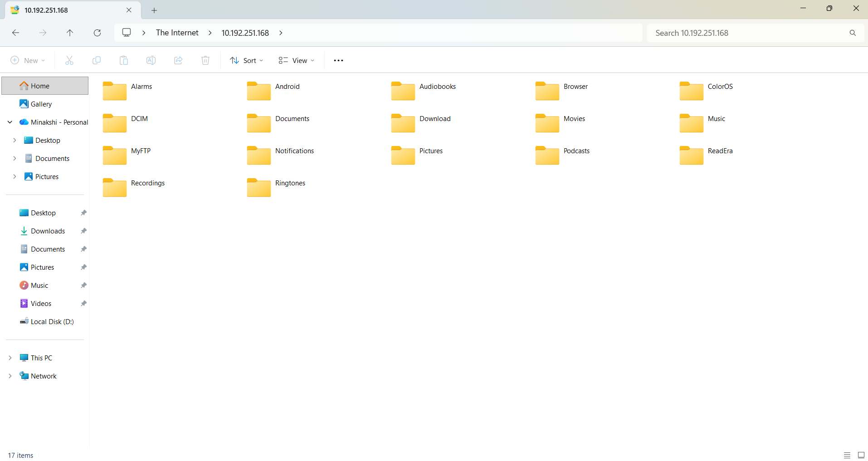Click the Share toolbar icon
This screenshot has width=868, height=461.
178,60
